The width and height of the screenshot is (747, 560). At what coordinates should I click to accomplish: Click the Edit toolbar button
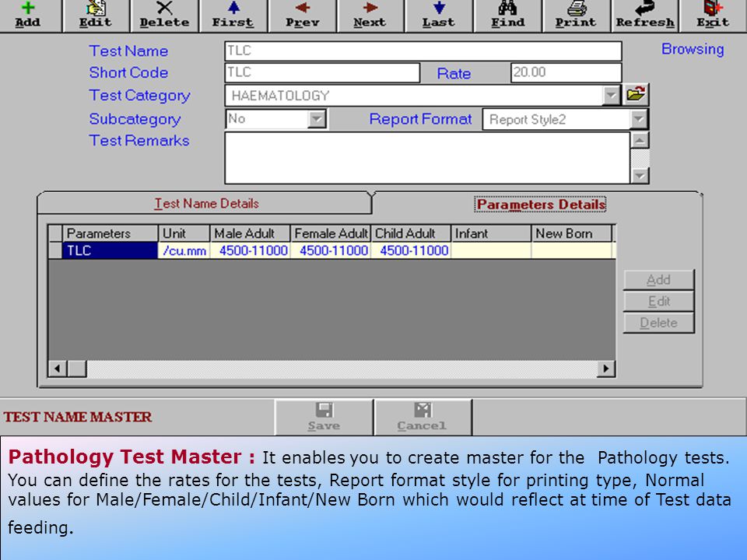[96, 16]
